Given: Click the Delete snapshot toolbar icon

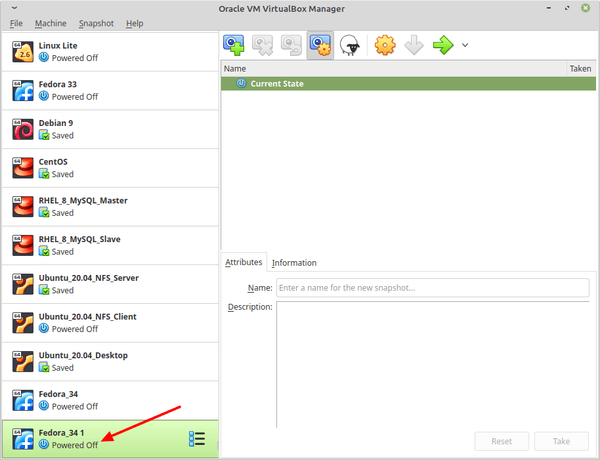Looking at the screenshot, I should click(262, 45).
